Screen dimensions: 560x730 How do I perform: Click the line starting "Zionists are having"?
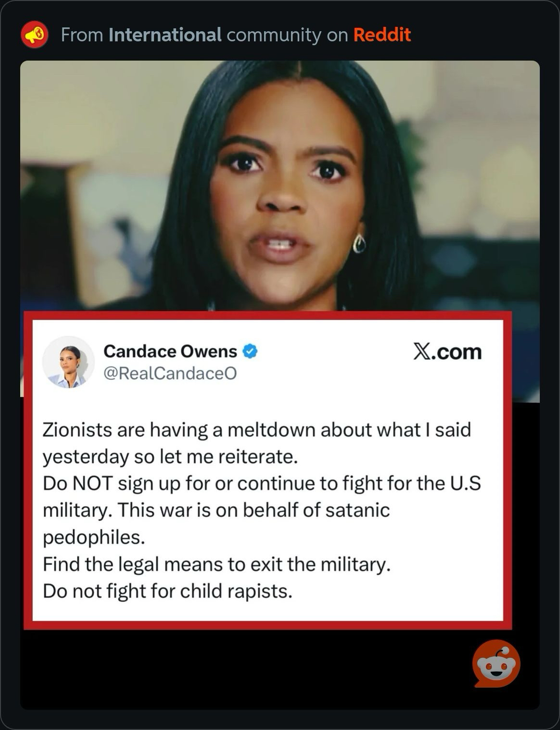[257, 430]
